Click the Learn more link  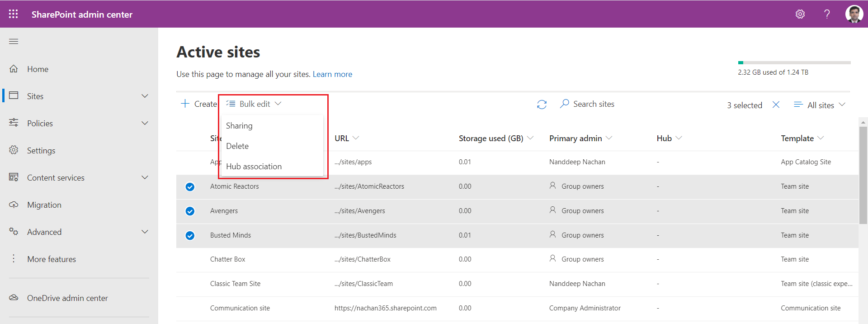point(332,74)
